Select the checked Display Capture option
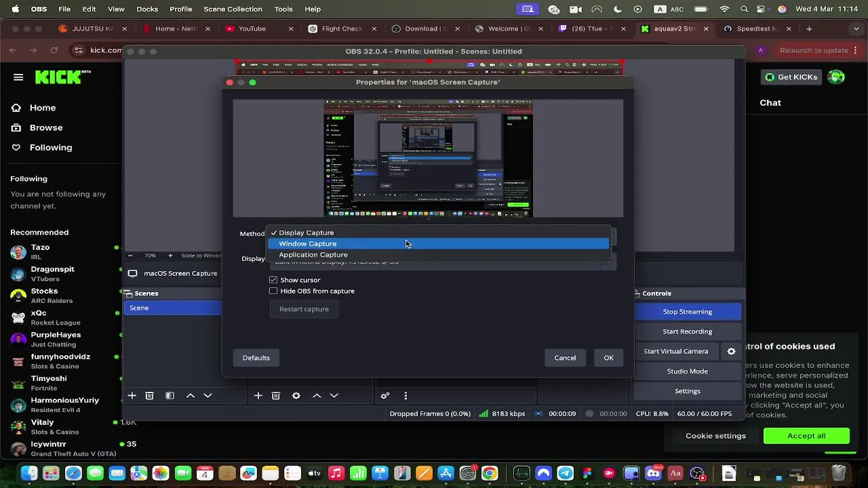 click(x=439, y=232)
